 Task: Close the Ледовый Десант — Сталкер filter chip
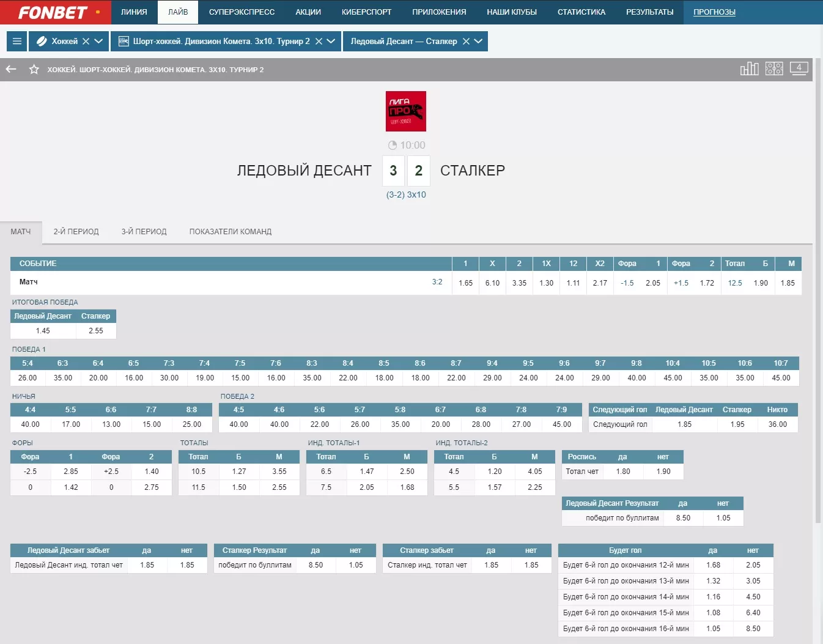pos(466,42)
